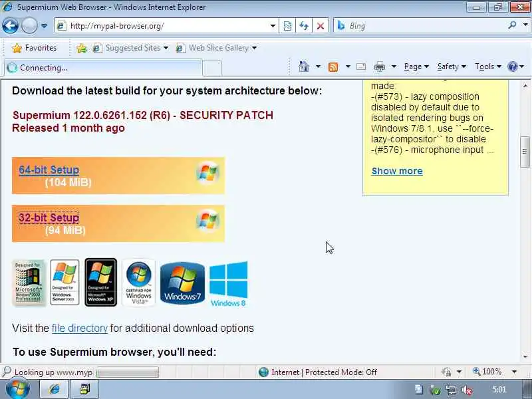Click the green shield tray icon
This screenshot has width=532, height=399.
435,390
